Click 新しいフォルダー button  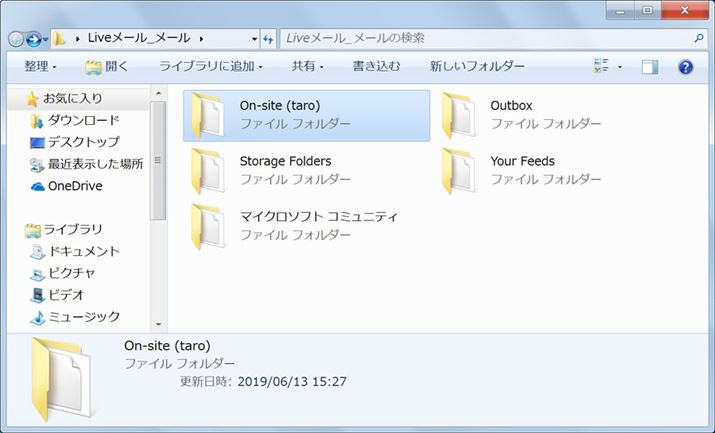tap(477, 67)
